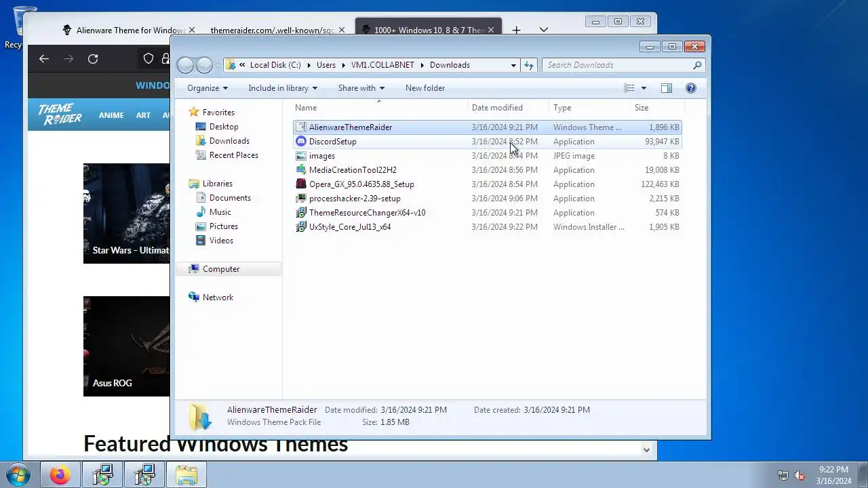Open the ANIME menu on Theme Raider
Viewport: 868px width, 488px height.
click(111, 115)
